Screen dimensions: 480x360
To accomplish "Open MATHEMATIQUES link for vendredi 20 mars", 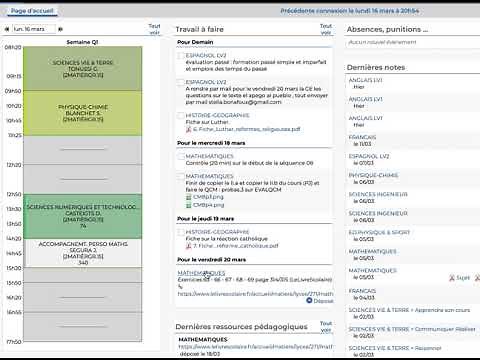I will click(201, 273).
